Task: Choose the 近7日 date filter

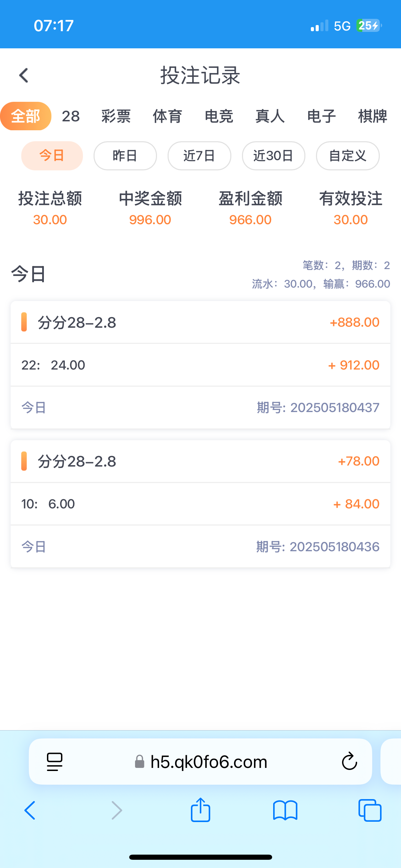Action: 199,156
